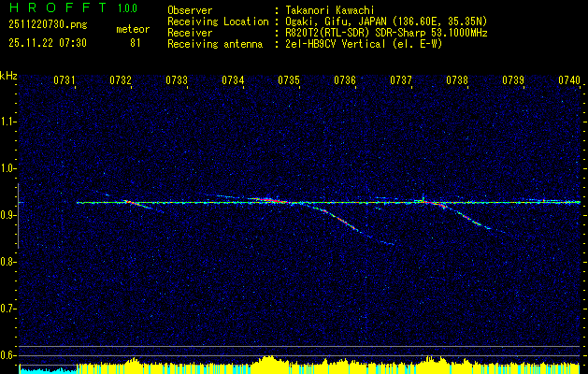
Task: Click the 0.8 frequency axis label
Action: pyautogui.click(x=8, y=261)
